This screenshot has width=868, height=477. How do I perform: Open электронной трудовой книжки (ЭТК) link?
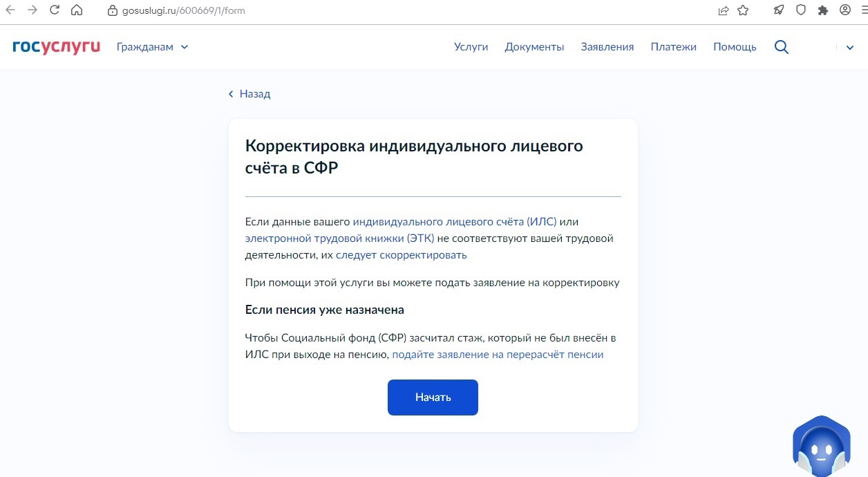click(x=339, y=238)
